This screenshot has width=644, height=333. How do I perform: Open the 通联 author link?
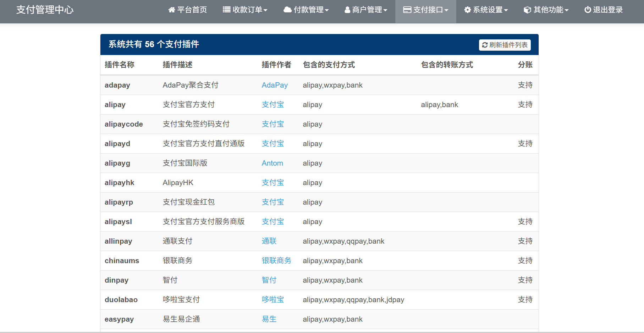[x=269, y=241]
